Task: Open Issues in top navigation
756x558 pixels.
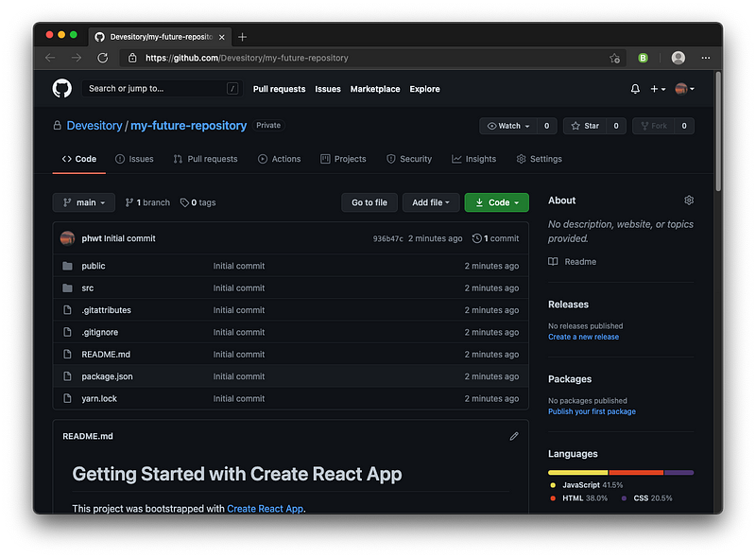Action: [328, 89]
